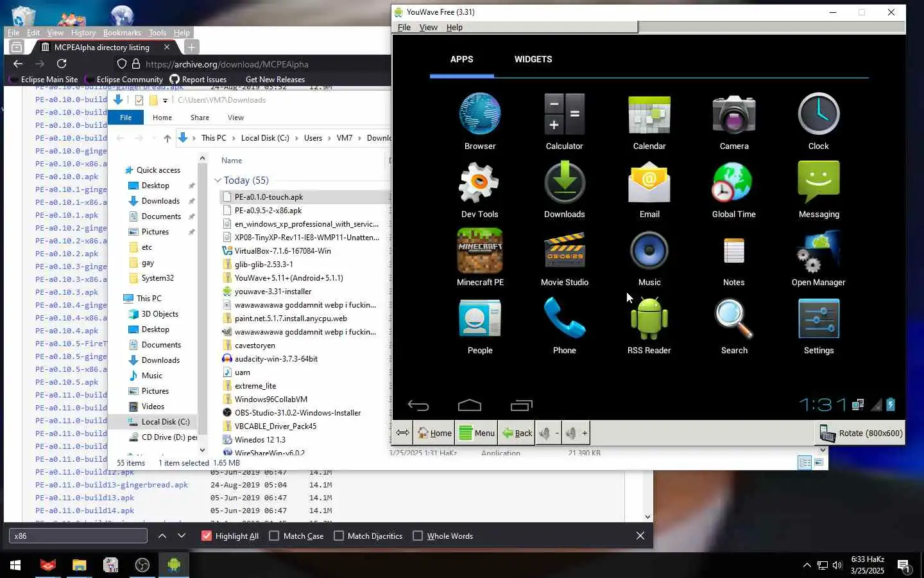Click the YouWave Back toolbar button
Screen dimensions: 924x578
click(x=517, y=433)
